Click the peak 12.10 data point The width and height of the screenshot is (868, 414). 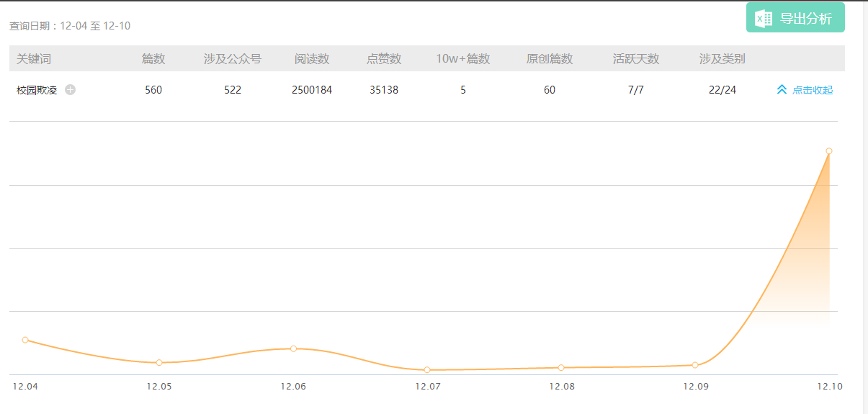pyautogui.click(x=829, y=151)
